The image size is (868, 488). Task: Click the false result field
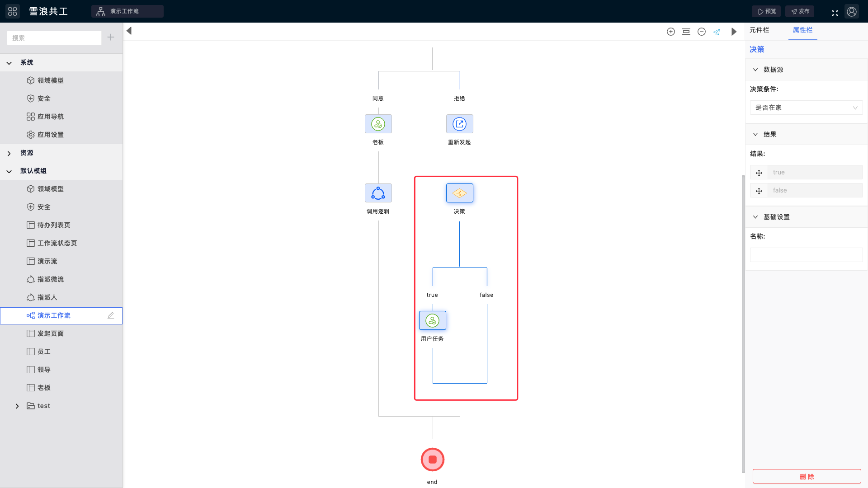pos(816,190)
